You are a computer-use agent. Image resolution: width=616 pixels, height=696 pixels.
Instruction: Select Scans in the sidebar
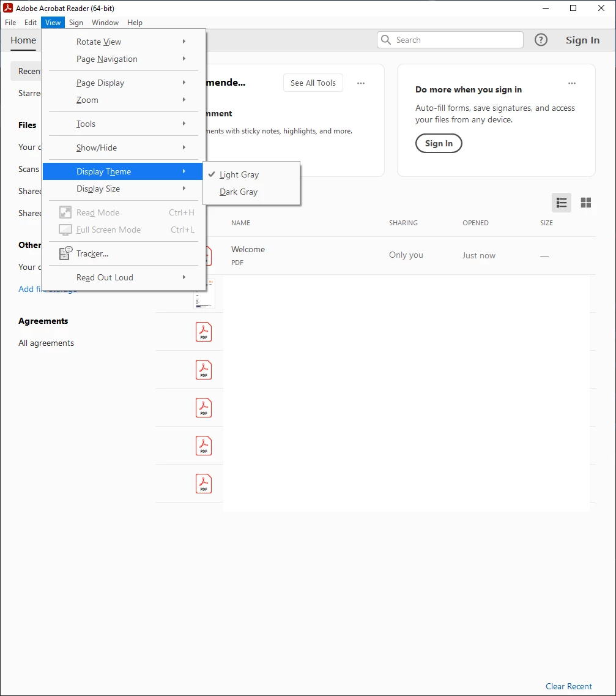coord(28,169)
